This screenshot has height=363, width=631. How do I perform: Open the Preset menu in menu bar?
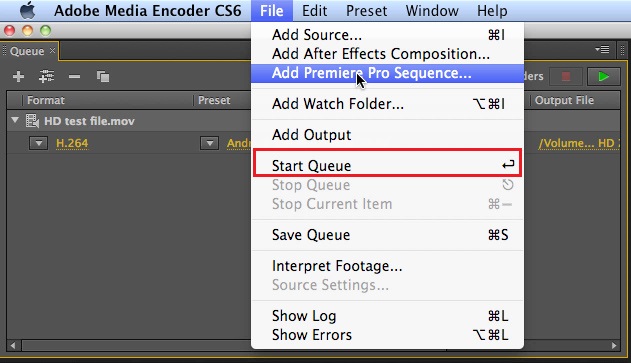366,11
